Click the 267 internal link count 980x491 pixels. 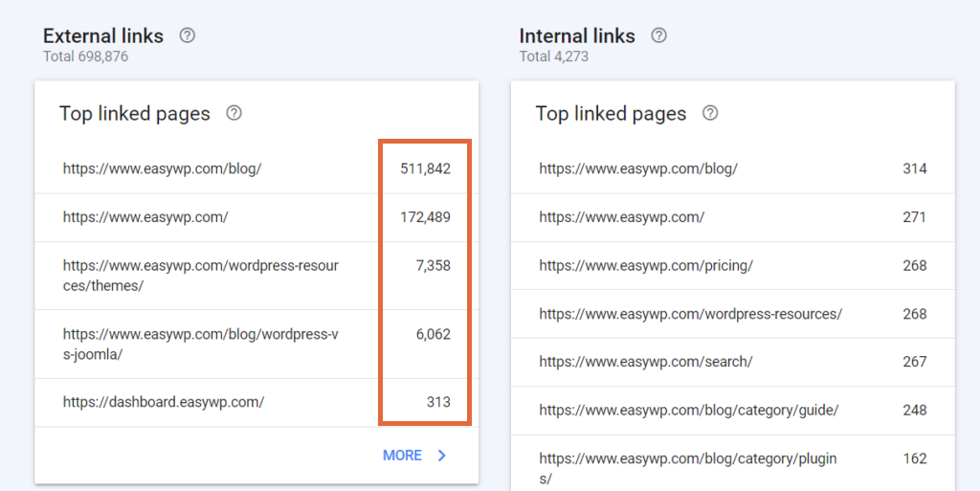click(x=915, y=362)
